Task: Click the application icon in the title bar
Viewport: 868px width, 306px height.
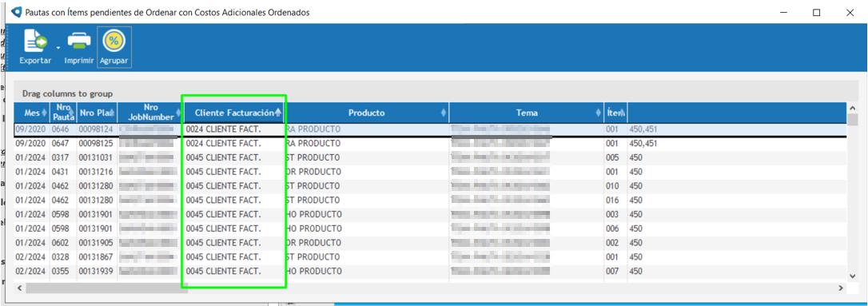Action: point(17,13)
